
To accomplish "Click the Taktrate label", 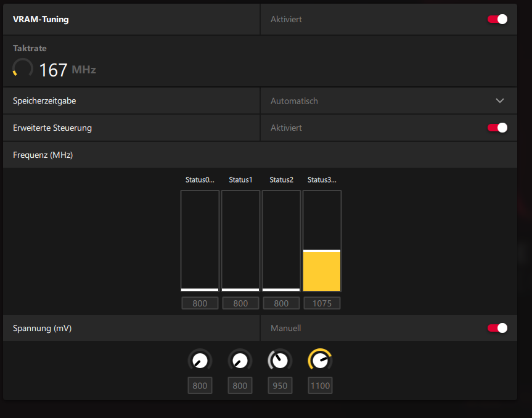I will [x=30, y=48].
